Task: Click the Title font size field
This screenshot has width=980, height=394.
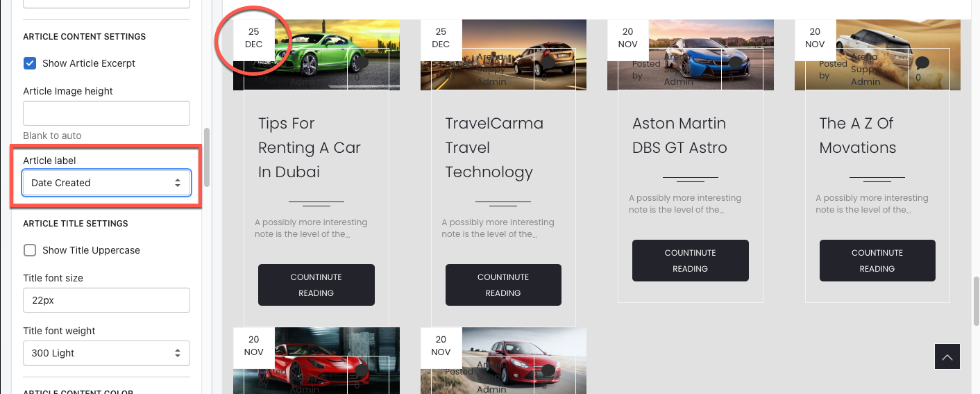Action: pyautogui.click(x=106, y=300)
